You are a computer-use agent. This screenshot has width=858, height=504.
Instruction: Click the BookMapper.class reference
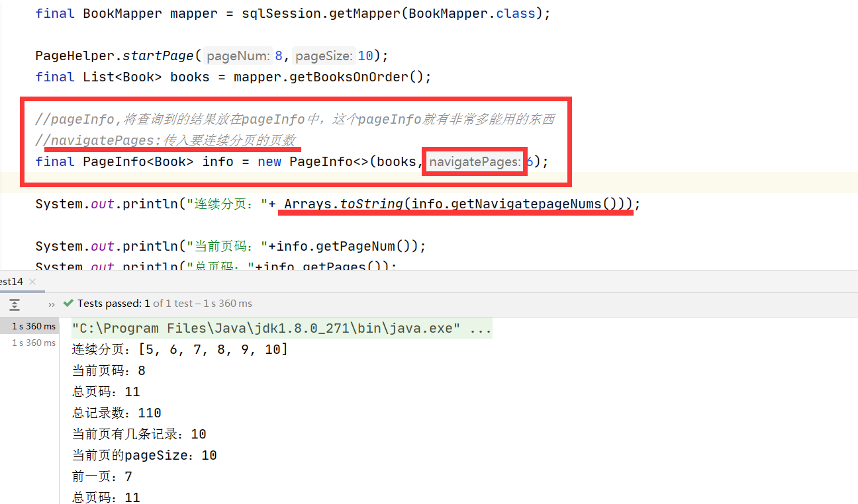tap(471, 13)
